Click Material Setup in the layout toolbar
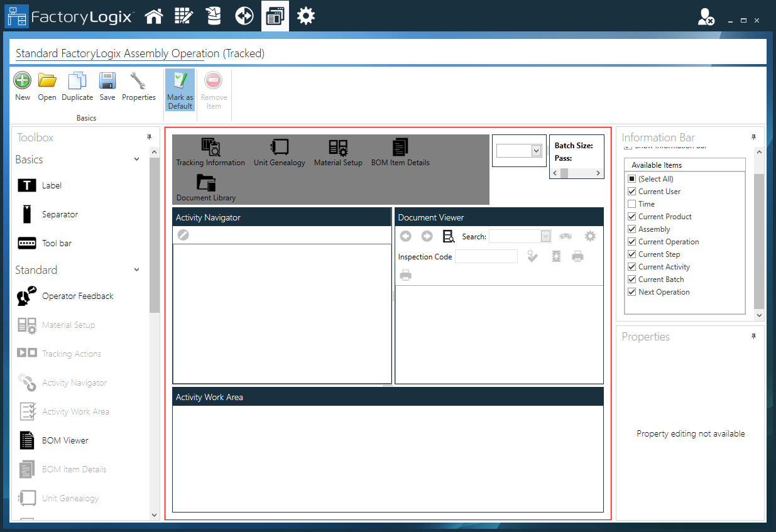The height and width of the screenshot is (532, 776). (x=338, y=153)
